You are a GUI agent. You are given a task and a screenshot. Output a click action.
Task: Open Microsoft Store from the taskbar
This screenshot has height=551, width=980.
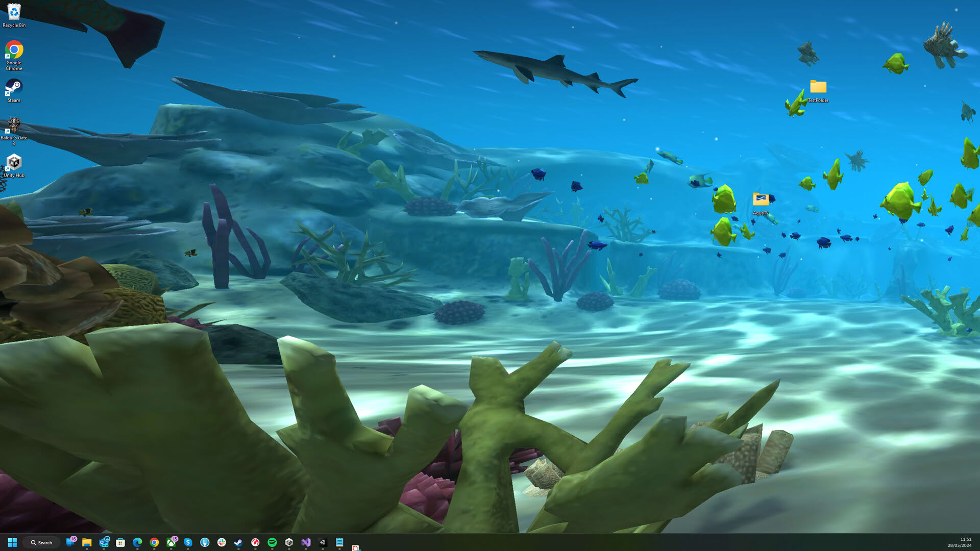click(120, 542)
